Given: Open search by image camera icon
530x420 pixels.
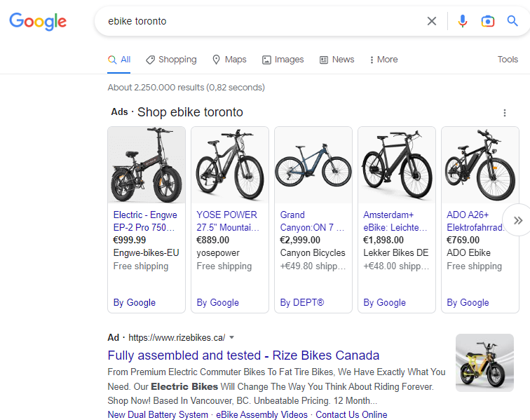Looking at the screenshot, I should pyautogui.click(x=487, y=21).
